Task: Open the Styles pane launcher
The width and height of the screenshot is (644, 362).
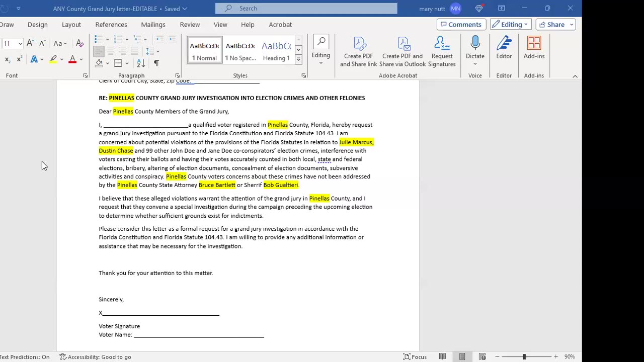Action: coord(304,76)
